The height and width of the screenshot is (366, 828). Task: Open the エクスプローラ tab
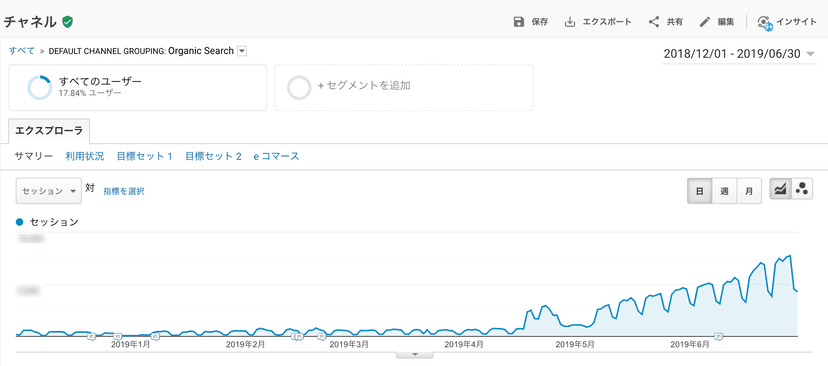point(49,132)
